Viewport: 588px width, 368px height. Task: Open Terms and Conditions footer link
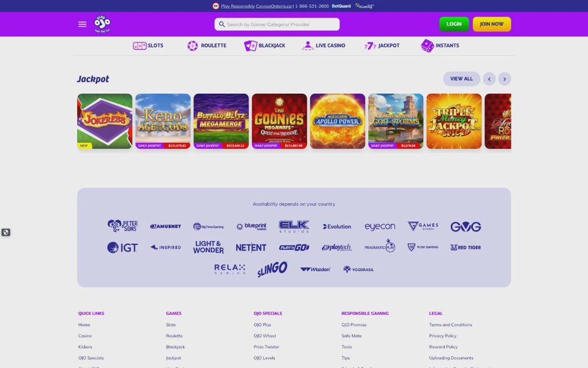[x=450, y=325]
